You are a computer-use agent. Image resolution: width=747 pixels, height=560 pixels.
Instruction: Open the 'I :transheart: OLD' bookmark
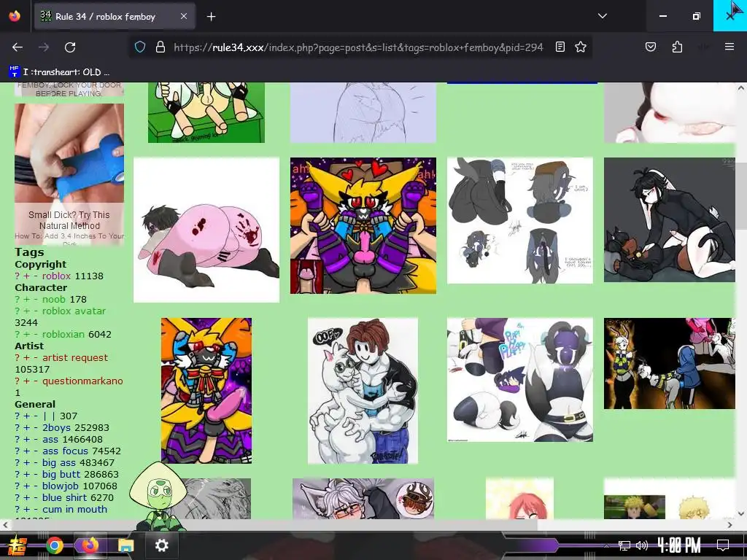59,72
